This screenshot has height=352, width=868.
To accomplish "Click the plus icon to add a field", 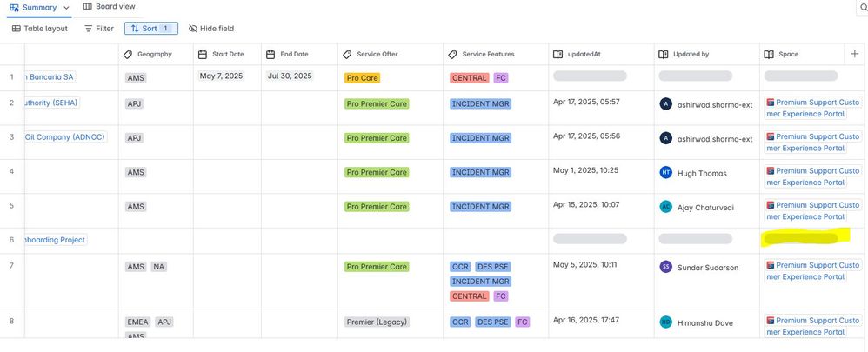I will tap(854, 54).
